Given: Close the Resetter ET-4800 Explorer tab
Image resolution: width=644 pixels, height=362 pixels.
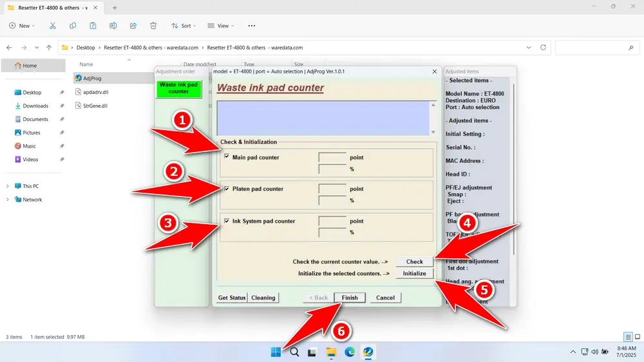Looking at the screenshot, I should click(x=95, y=8).
